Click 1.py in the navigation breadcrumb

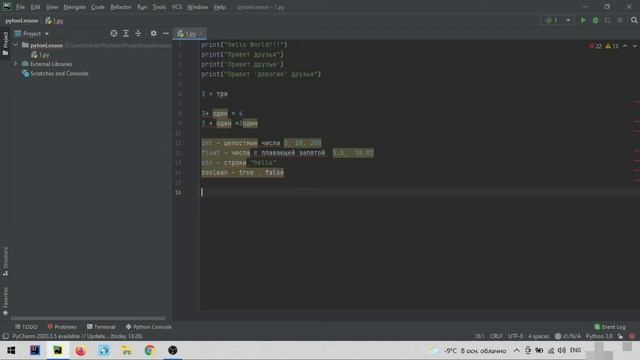[x=54, y=20]
